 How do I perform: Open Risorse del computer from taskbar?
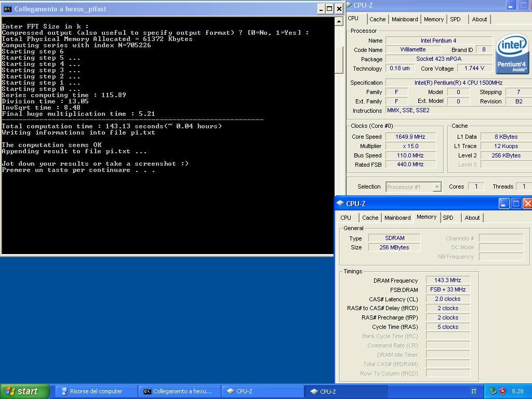(96, 391)
